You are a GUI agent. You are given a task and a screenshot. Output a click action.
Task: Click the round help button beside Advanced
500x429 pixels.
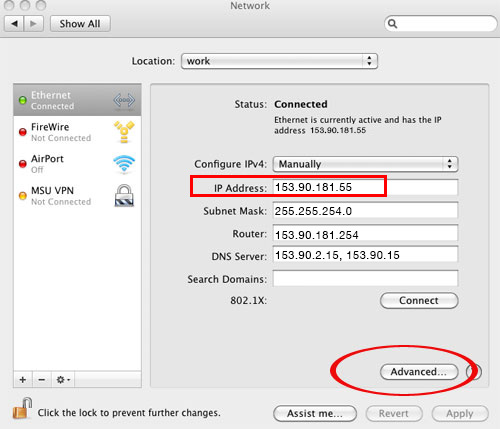click(x=474, y=372)
